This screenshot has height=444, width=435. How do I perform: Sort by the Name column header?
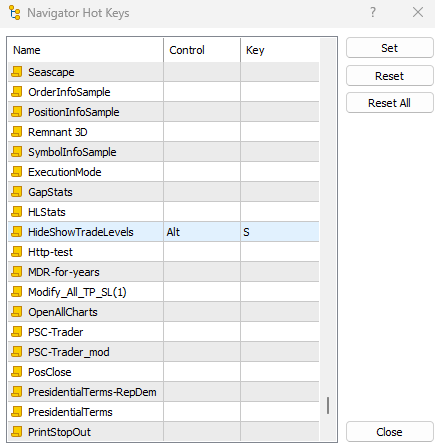(x=86, y=50)
